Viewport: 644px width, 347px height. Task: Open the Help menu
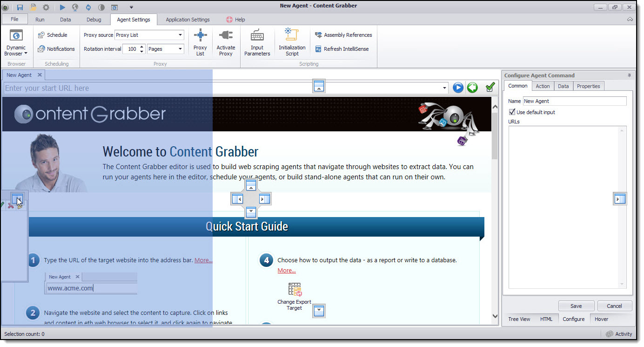(235, 20)
